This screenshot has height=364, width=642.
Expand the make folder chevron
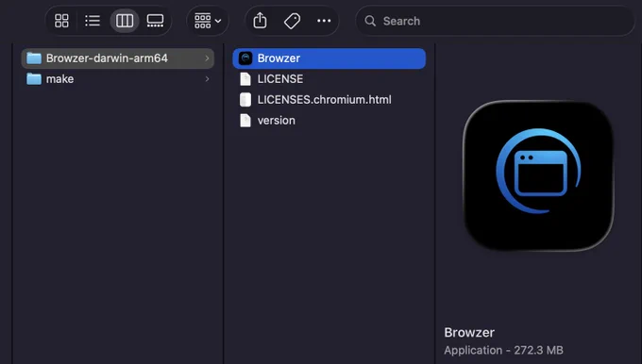pos(207,79)
